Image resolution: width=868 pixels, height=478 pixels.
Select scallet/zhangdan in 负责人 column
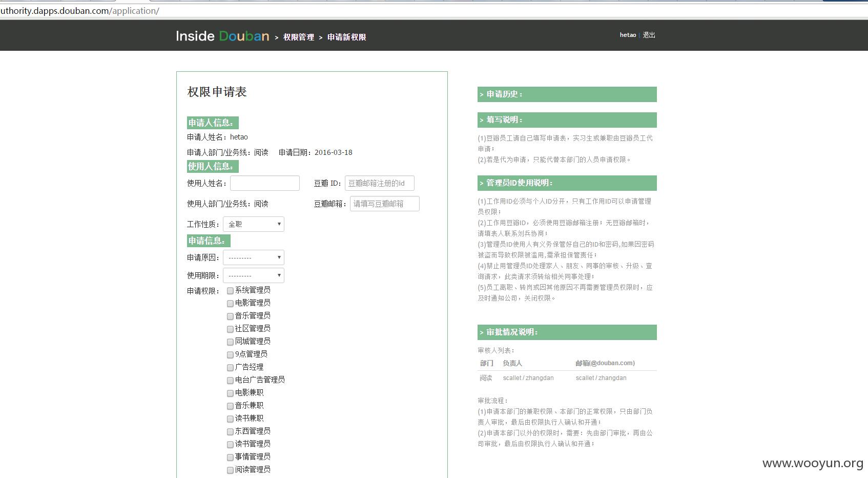528,378
